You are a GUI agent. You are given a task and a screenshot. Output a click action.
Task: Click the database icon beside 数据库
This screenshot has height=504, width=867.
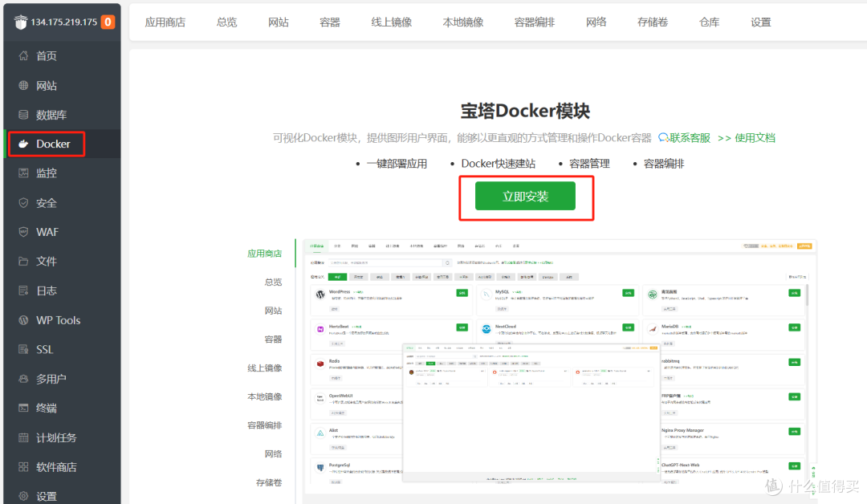23,115
